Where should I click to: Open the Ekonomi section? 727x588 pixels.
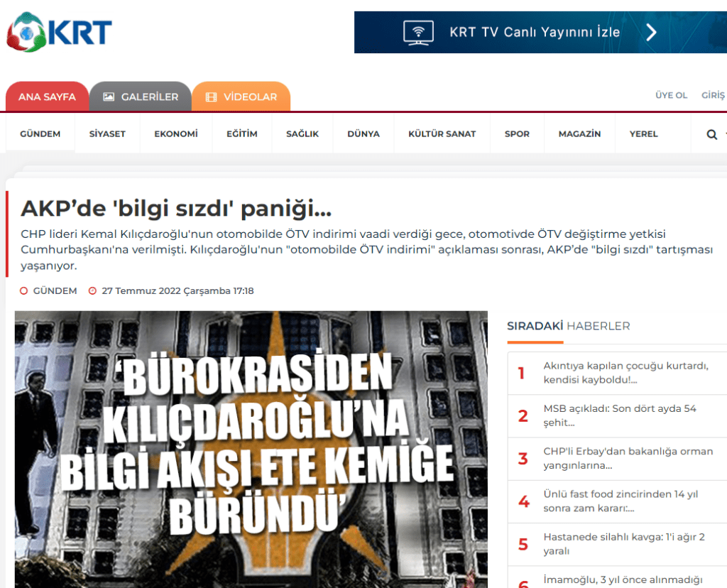coord(176,134)
